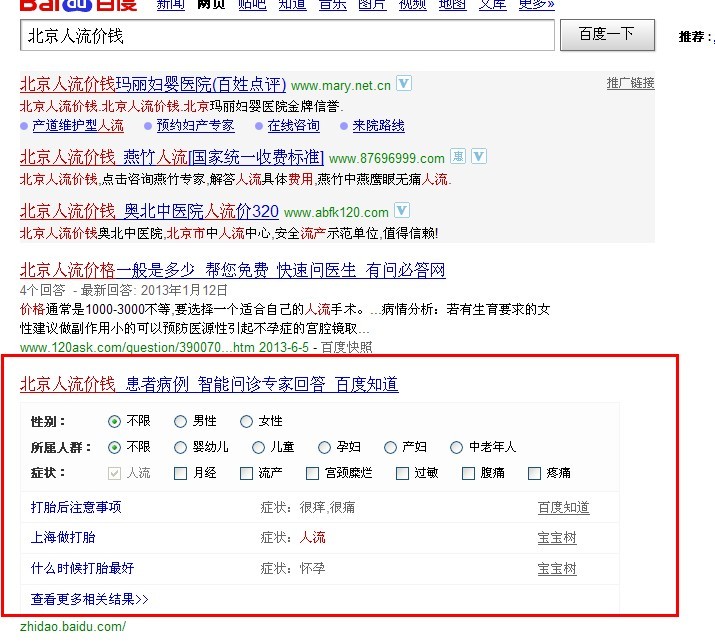
Task: Open the 打胎后注意事项 entry
Action: (x=76, y=507)
